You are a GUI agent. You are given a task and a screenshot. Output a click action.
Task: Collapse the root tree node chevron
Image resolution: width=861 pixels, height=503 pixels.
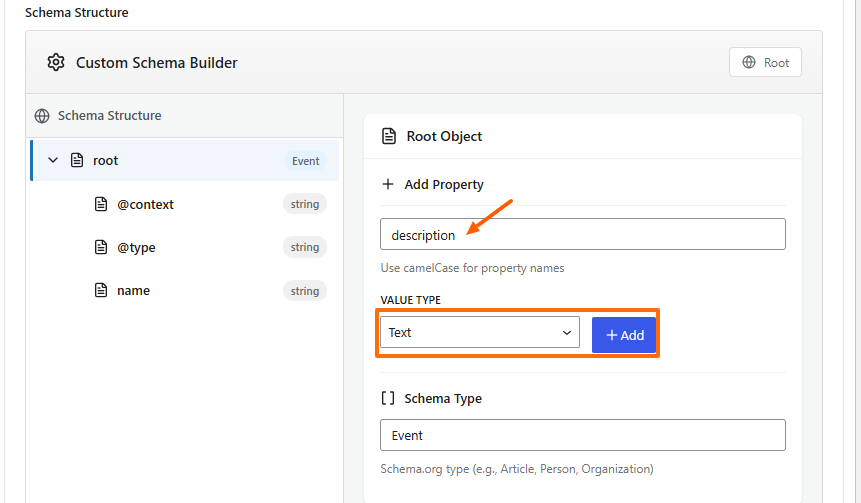click(53, 160)
